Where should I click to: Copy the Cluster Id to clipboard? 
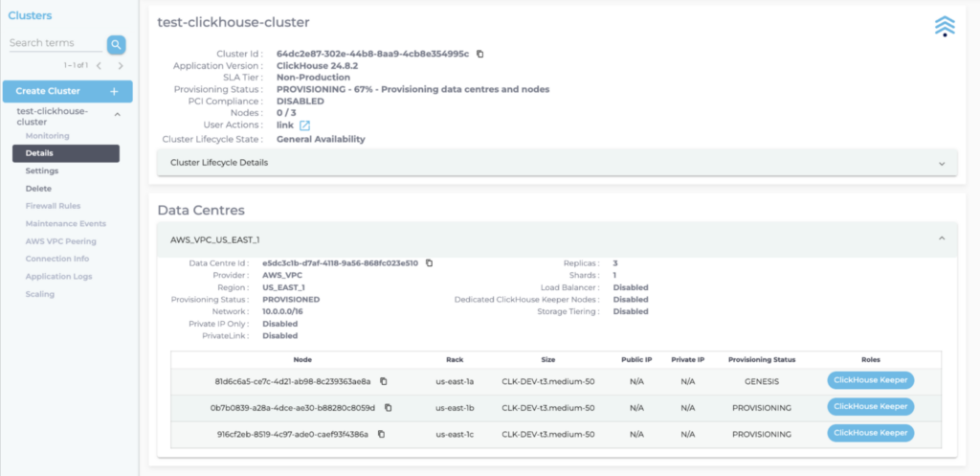click(480, 54)
